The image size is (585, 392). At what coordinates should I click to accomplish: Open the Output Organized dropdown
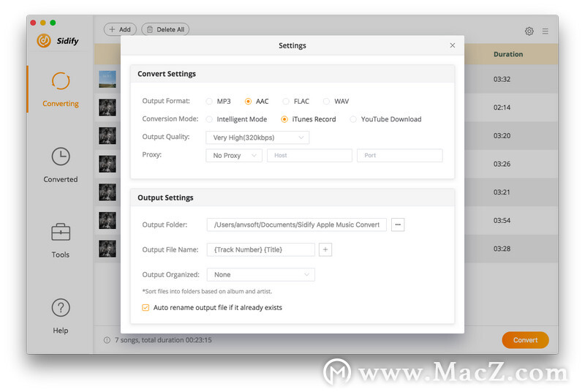click(x=261, y=274)
